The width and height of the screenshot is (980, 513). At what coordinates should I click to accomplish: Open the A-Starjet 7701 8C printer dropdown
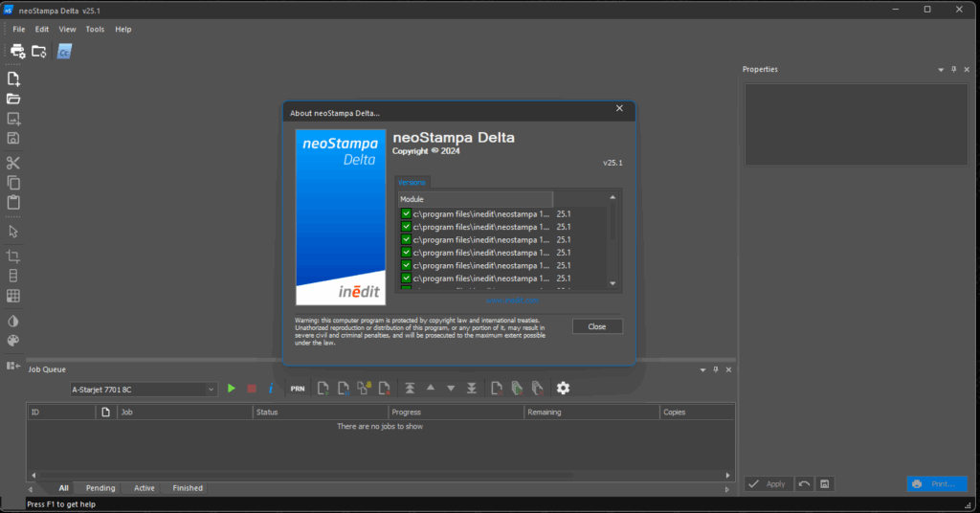click(x=144, y=390)
